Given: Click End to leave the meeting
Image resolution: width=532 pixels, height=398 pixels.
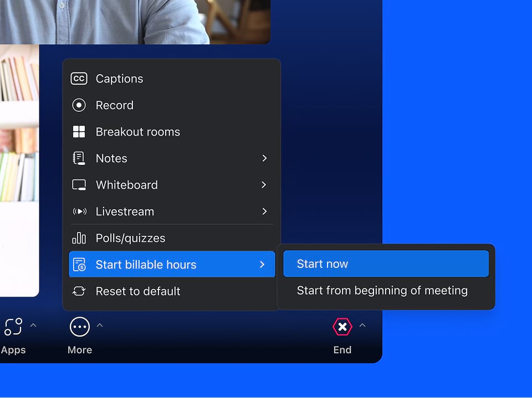Looking at the screenshot, I should (x=342, y=327).
